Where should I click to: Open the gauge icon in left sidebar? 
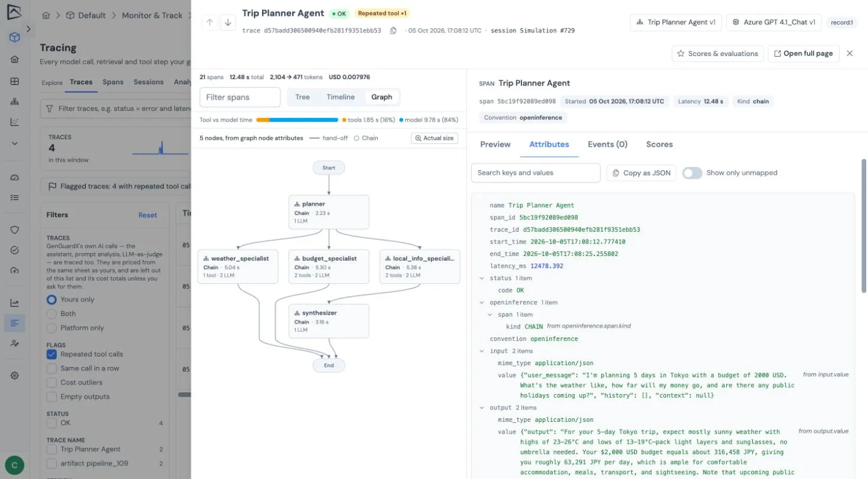[x=15, y=177]
